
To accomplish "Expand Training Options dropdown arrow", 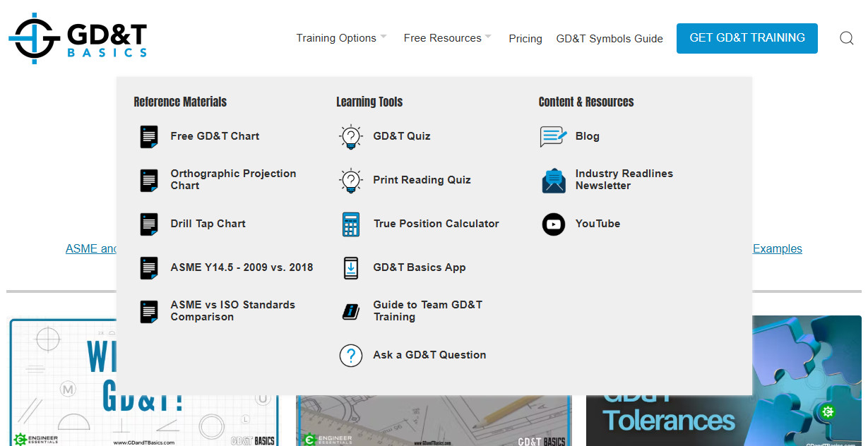I will 384,36.
